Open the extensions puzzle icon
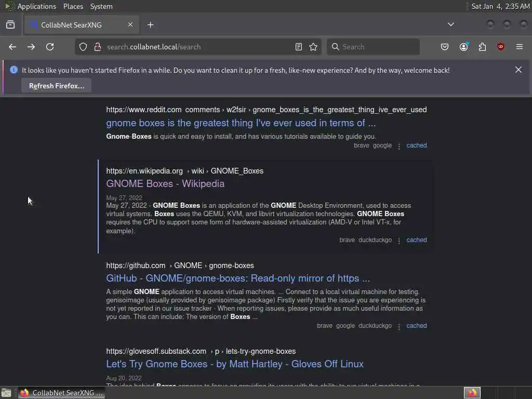The height and width of the screenshot is (399, 532). pos(482,47)
